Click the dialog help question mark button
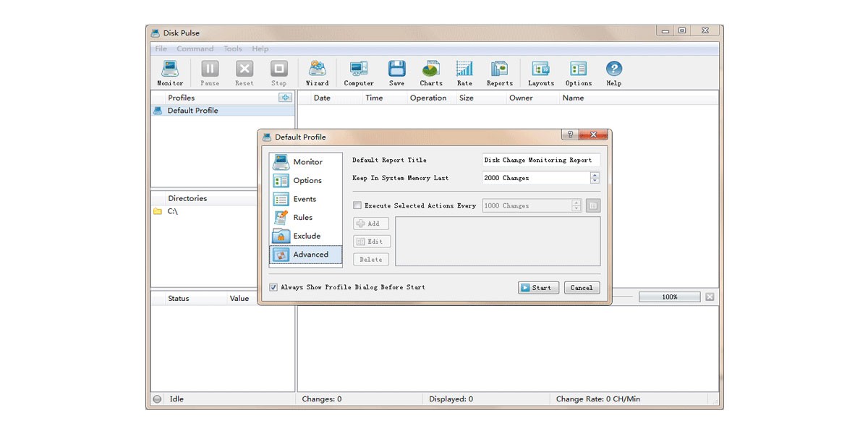Image resolution: width=868 pixels, height=434 pixels. point(570,135)
